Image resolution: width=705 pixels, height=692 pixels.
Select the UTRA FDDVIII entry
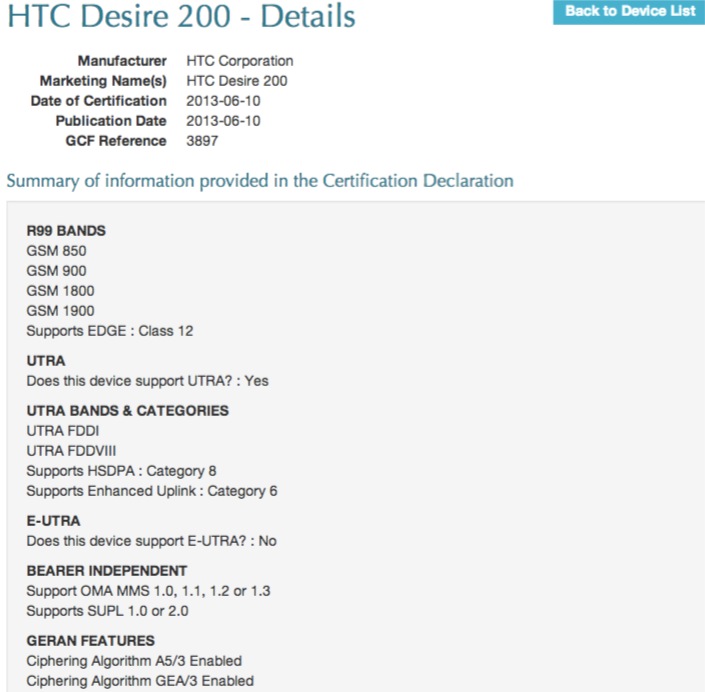(x=71, y=451)
